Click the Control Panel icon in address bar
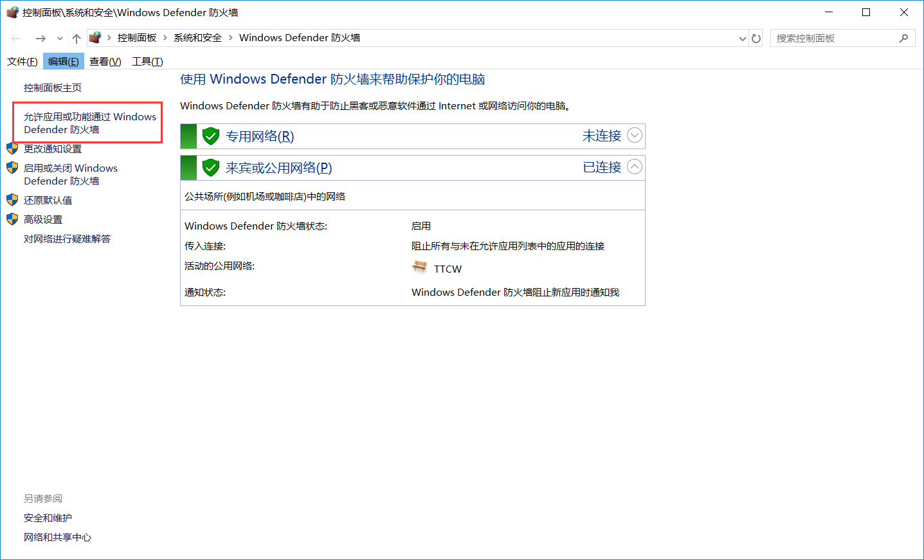924x560 pixels. tap(95, 37)
